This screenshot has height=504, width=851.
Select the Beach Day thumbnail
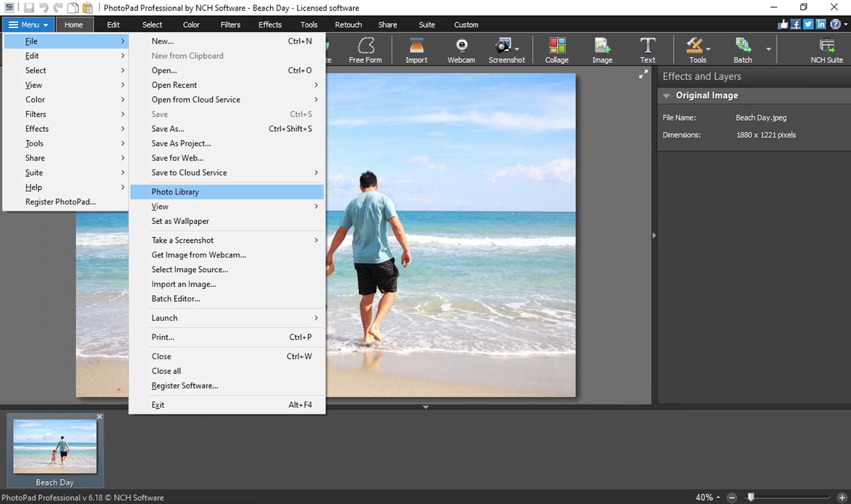pos(55,447)
